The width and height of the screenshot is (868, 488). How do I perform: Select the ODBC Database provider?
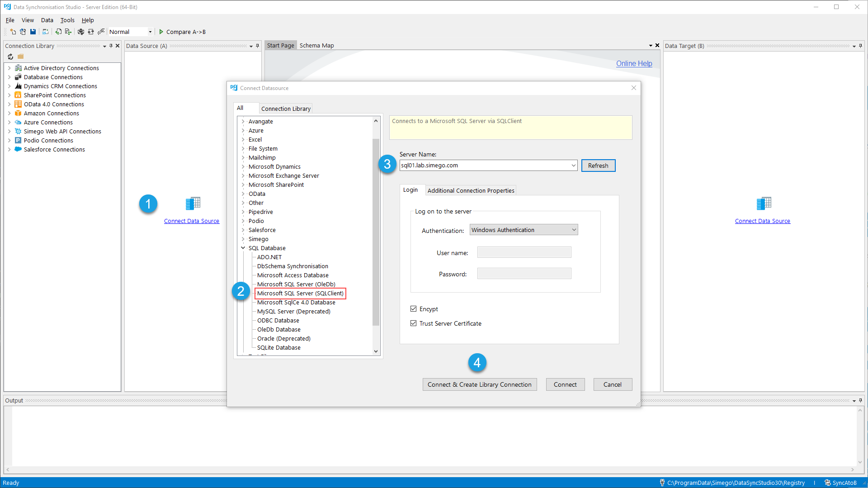(278, 320)
